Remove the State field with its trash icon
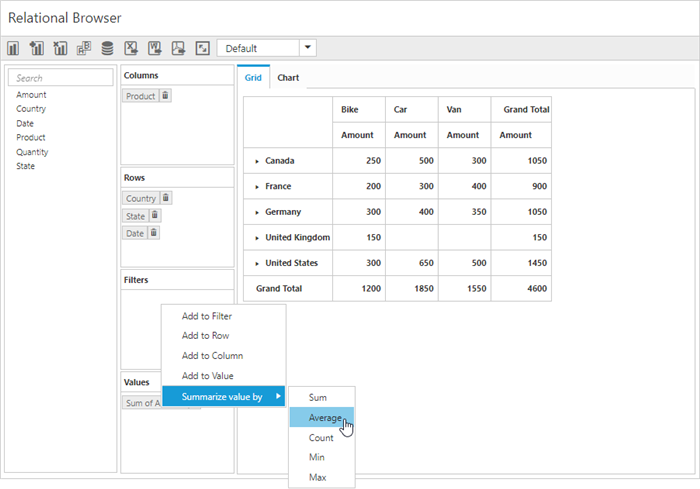The width and height of the screenshot is (700, 489). click(x=155, y=215)
